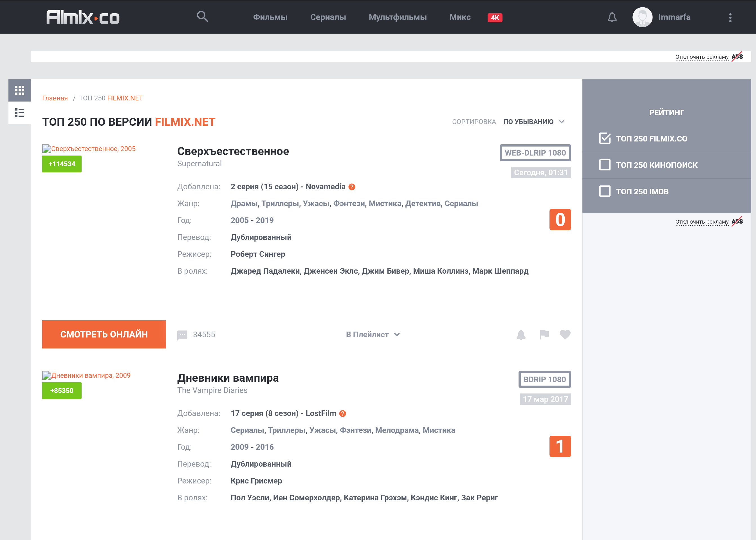Check ТОП 250 КИНОПОИСК option

coord(605,165)
